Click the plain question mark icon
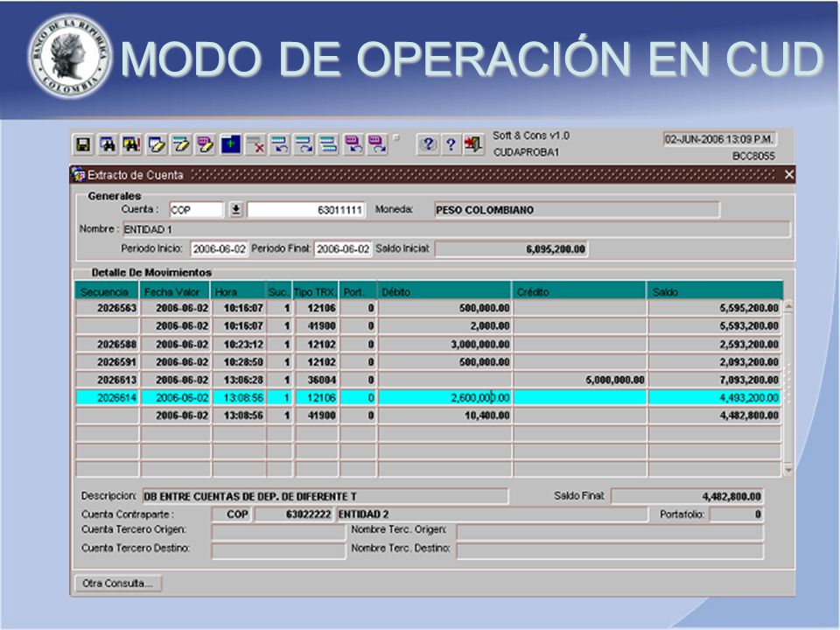This screenshot has height=630, width=840. (451, 144)
